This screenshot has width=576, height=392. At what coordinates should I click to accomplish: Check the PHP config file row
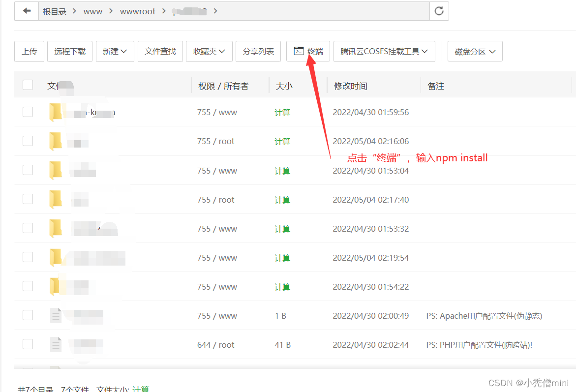pyautogui.click(x=28, y=344)
